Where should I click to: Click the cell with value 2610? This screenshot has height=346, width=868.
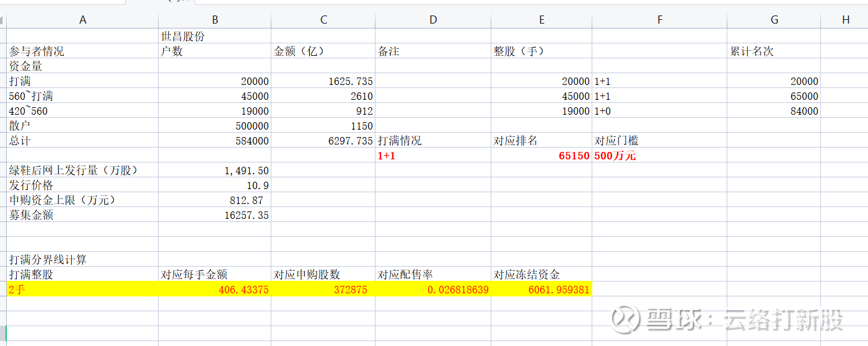pyautogui.click(x=323, y=95)
